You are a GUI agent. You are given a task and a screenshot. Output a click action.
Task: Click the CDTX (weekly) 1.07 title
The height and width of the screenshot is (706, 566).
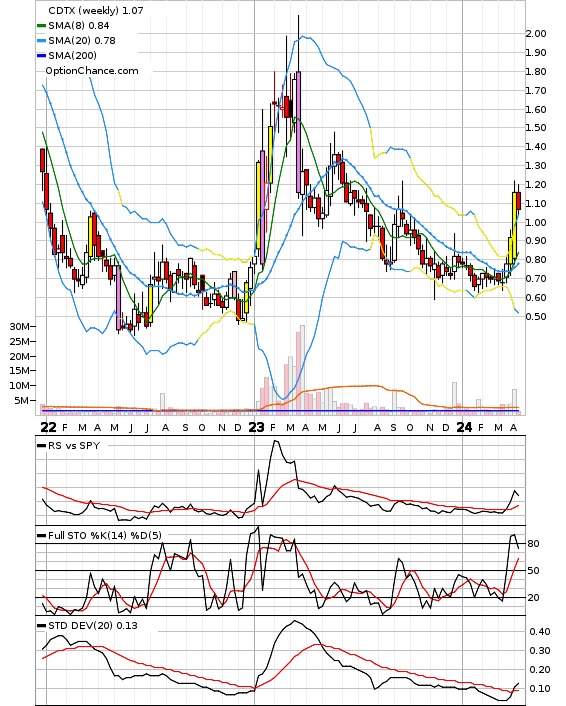click(95, 10)
